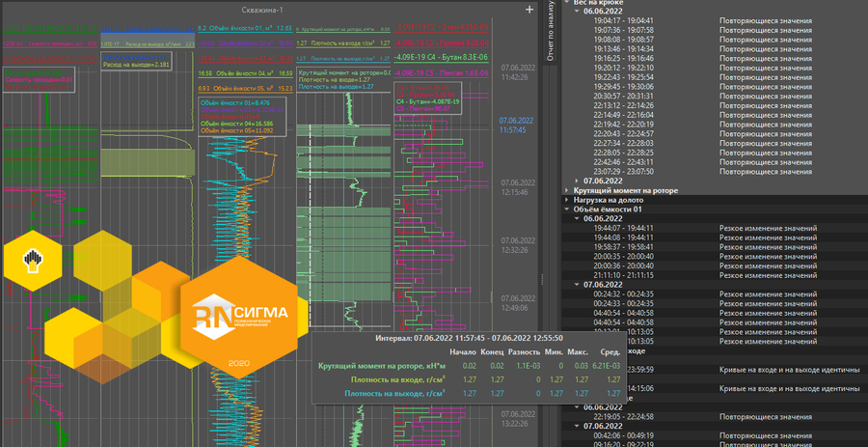Screen dimensions: 868x447
Task: Collapse 06.06.2022 node under 'Объём ёмкости 01'
Action: (578, 218)
